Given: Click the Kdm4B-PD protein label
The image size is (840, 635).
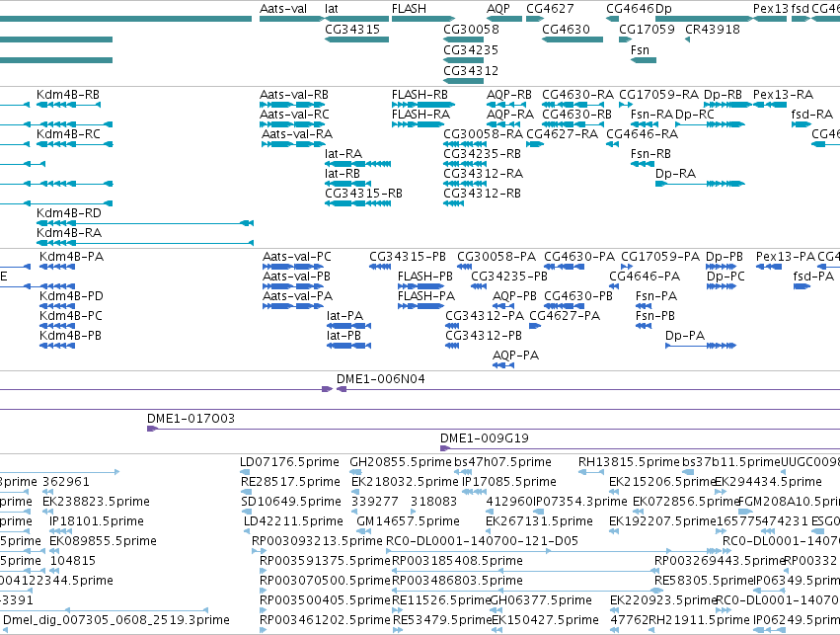Looking at the screenshot, I should [71, 296].
